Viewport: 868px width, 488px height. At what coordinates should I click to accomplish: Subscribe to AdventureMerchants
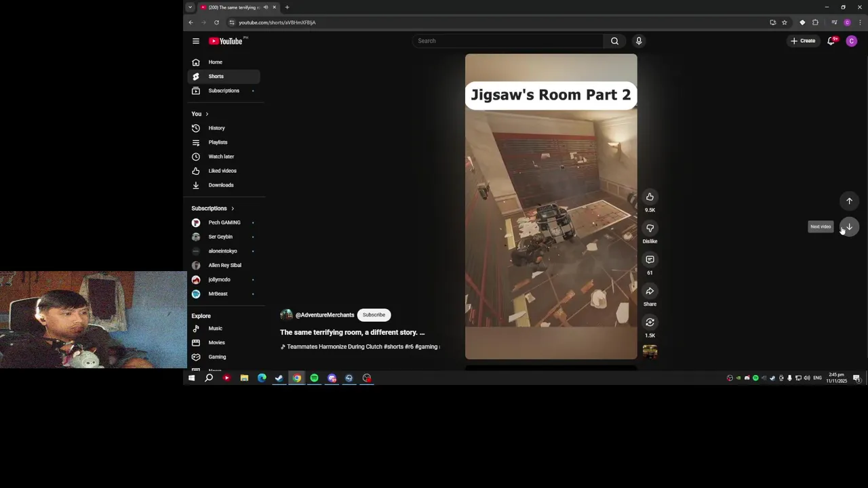pos(374,314)
